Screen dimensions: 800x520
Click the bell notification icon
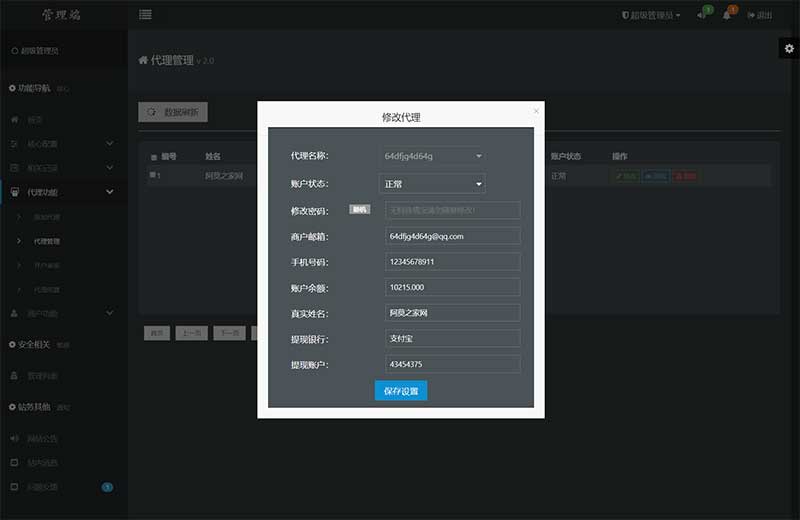click(x=727, y=16)
